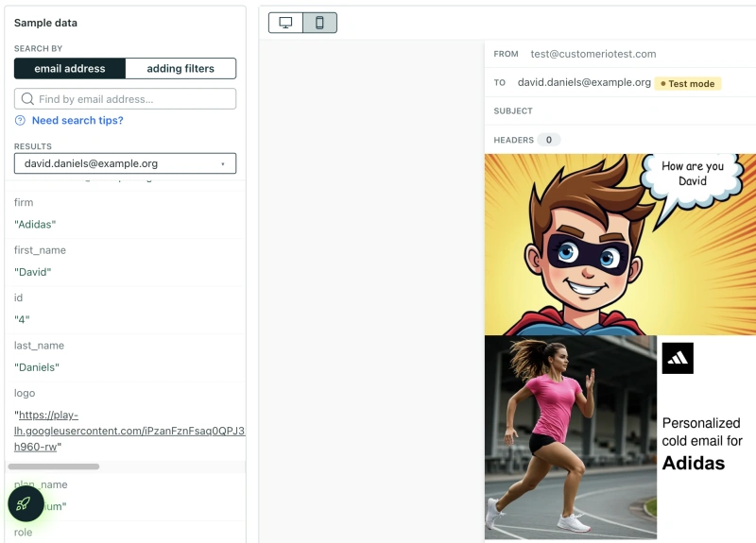The width and height of the screenshot is (756, 543).
Task: Click the RESULTS label
Action: point(33,146)
